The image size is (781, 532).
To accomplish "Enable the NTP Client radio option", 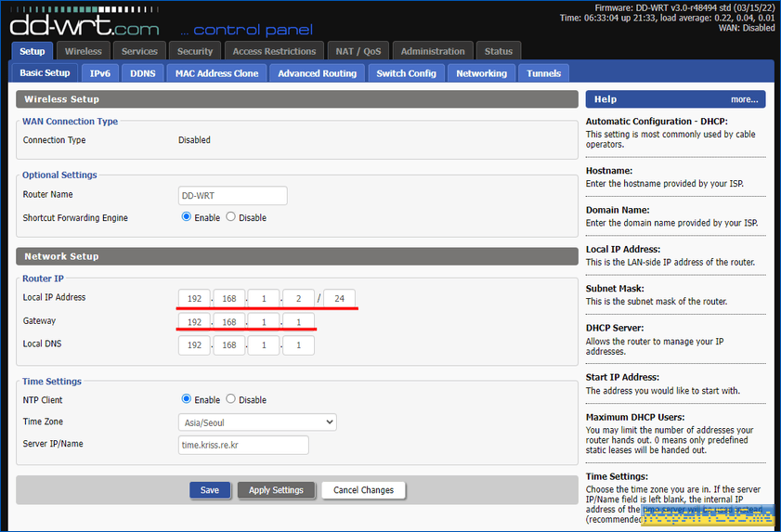I will click(x=187, y=399).
